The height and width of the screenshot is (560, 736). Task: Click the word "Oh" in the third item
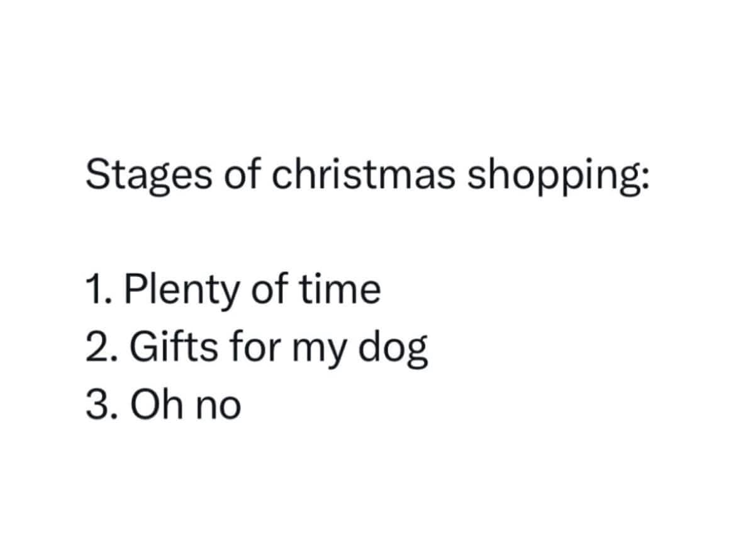point(156,404)
